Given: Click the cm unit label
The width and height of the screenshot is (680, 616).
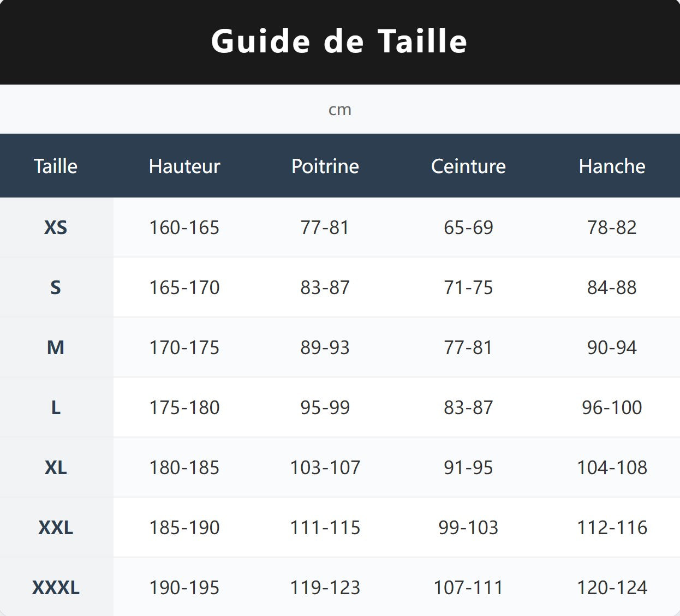Looking at the screenshot, I should [339, 110].
